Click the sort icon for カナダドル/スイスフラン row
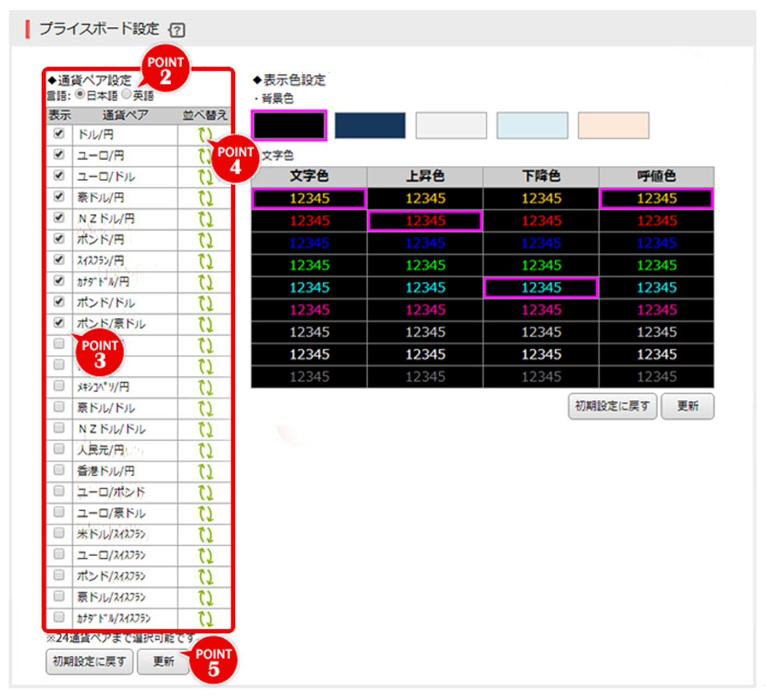Image resolution: width=766 pixels, height=700 pixels. pyautogui.click(x=205, y=618)
